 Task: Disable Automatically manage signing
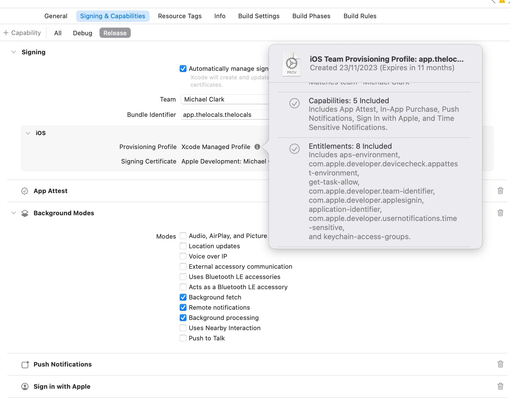tap(183, 69)
